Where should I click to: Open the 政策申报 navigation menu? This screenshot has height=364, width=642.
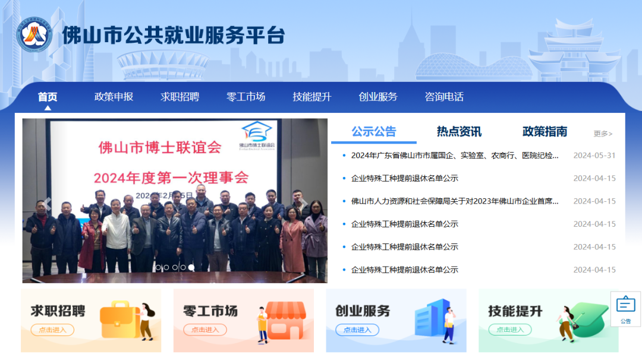[x=114, y=97]
